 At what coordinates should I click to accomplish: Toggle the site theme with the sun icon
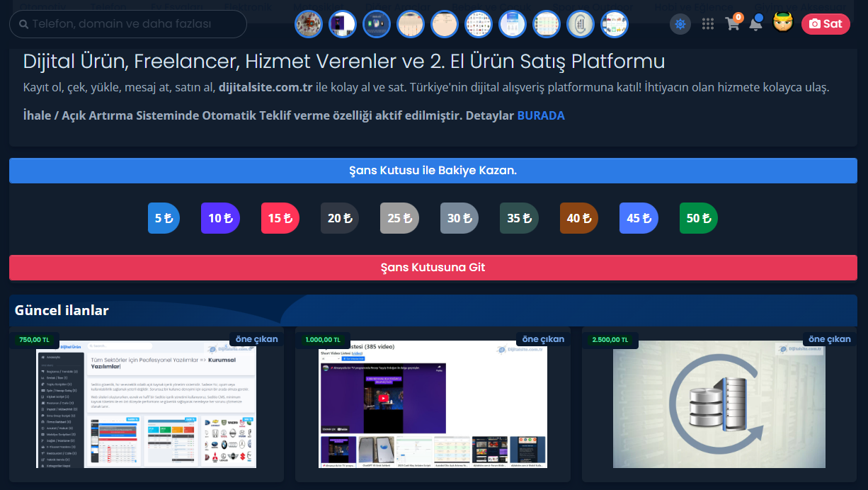(x=680, y=23)
